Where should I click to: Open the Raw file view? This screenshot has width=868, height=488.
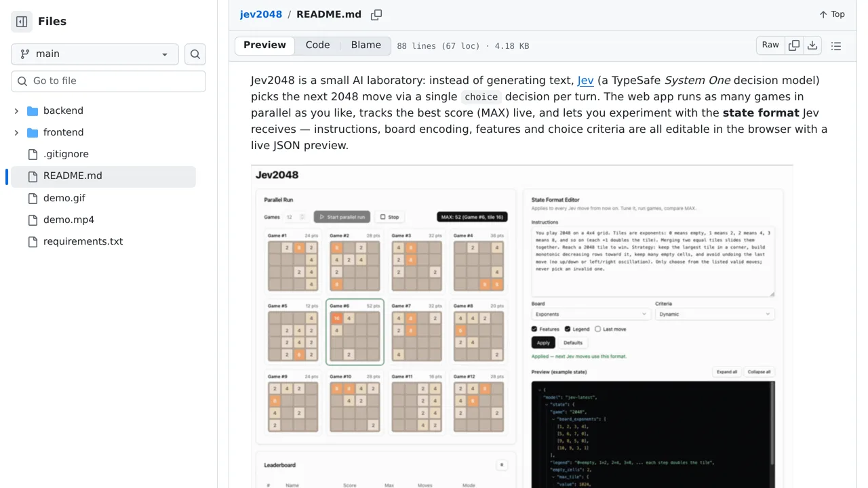pos(770,45)
